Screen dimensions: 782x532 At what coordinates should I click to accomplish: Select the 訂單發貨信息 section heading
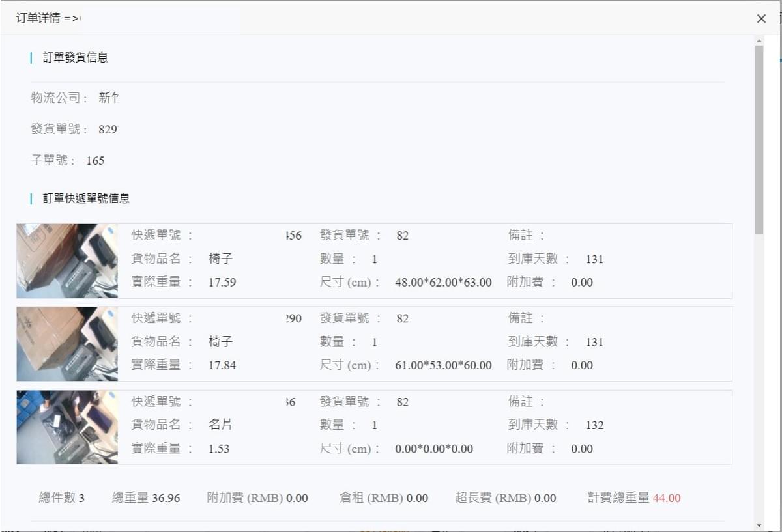[76, 57]
